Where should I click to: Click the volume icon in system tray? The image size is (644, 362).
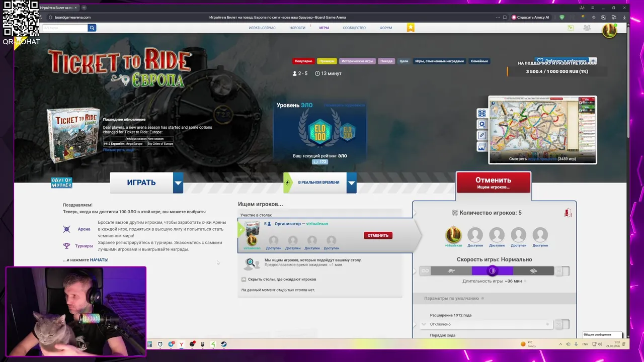click(x=600, y=344)
